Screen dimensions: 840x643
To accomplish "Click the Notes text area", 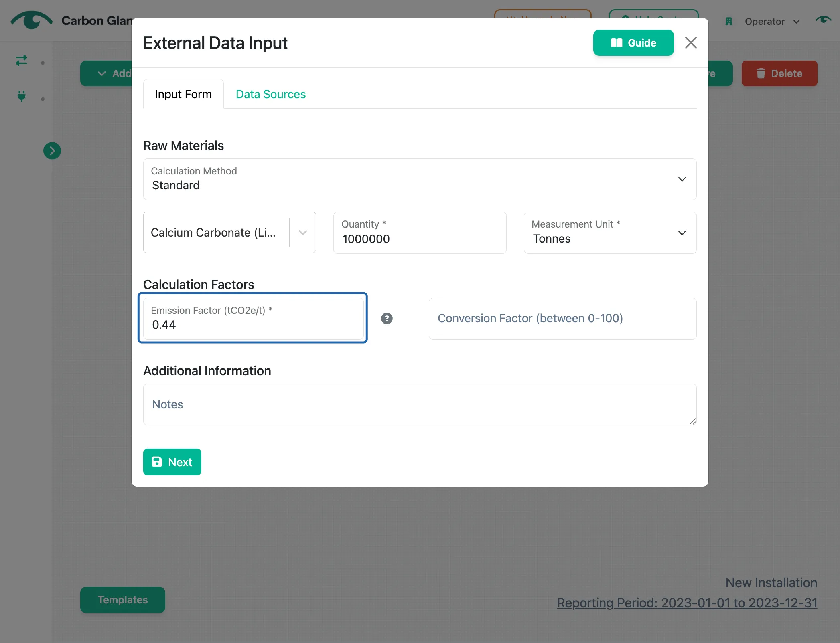I will coord(420,404).
